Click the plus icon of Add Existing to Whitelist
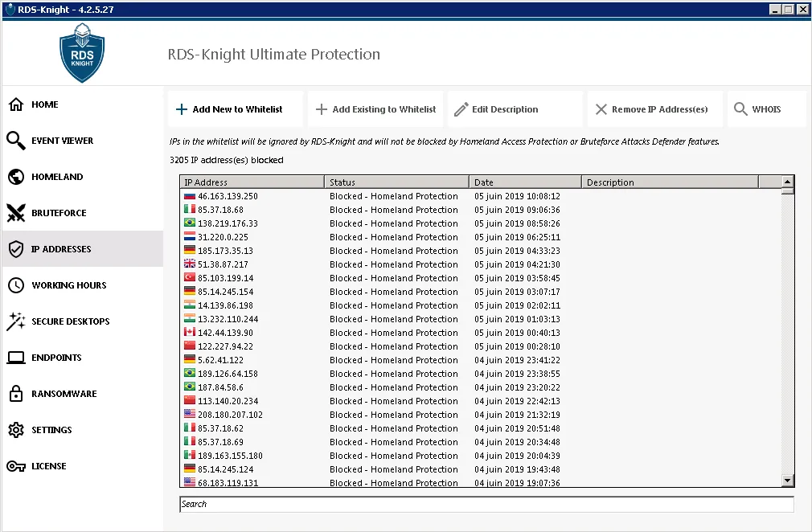This screenshot has width=812, height=532. (x=322, y=109)
